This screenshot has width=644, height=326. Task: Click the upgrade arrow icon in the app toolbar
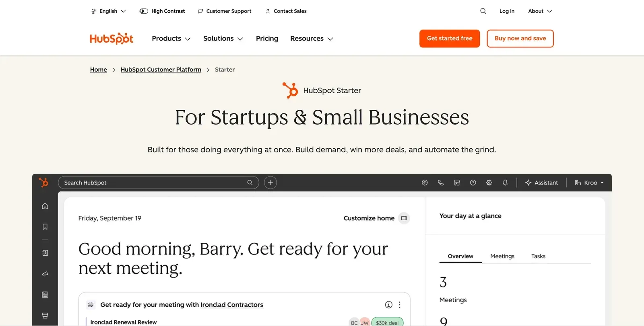[x=425, y=182]
